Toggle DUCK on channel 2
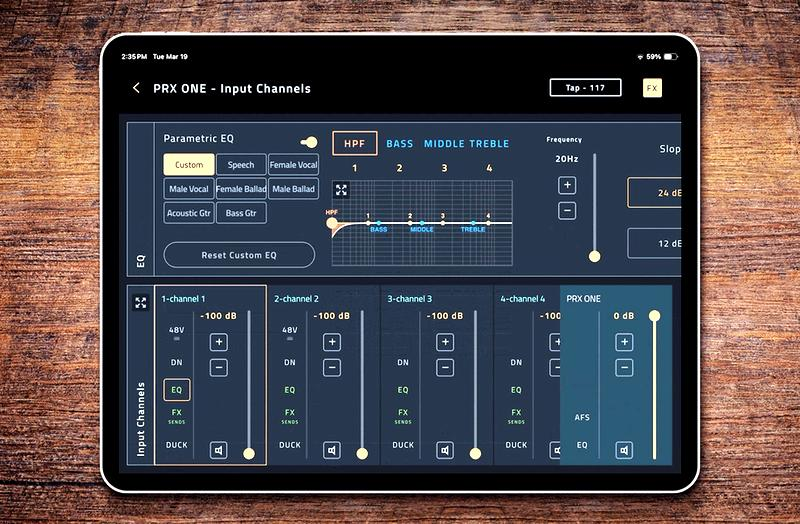 (290, 445)
